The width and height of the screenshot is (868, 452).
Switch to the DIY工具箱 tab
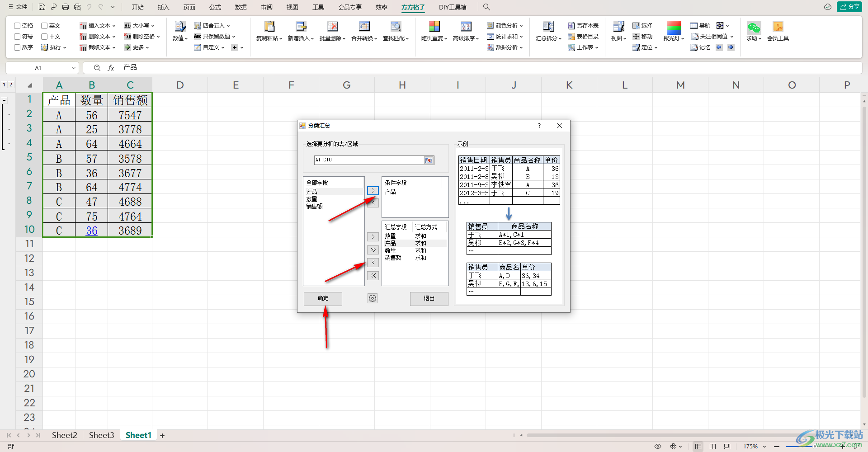pos(452,7)
